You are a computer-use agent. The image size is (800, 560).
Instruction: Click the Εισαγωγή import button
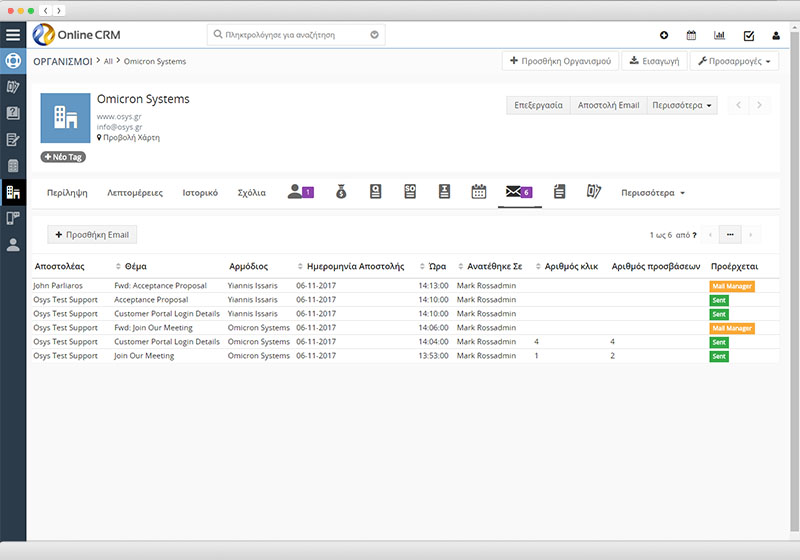[654, 61]
